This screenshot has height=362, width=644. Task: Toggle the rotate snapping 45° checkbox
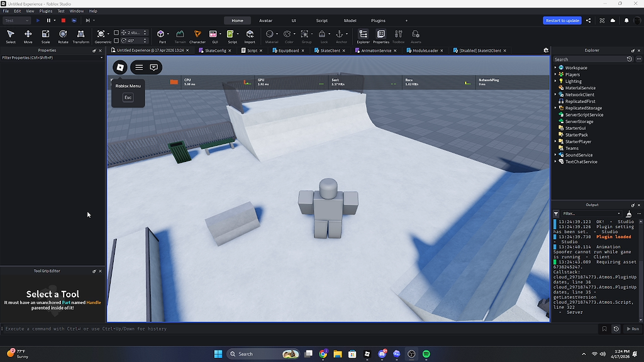[x=116, y=41]
